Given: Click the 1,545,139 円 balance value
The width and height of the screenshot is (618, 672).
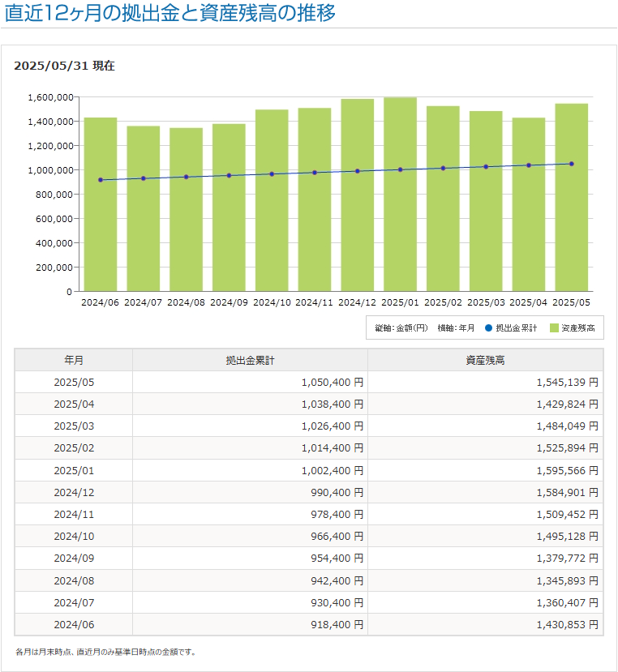Looking at the screenshot, I should [568, 383].
